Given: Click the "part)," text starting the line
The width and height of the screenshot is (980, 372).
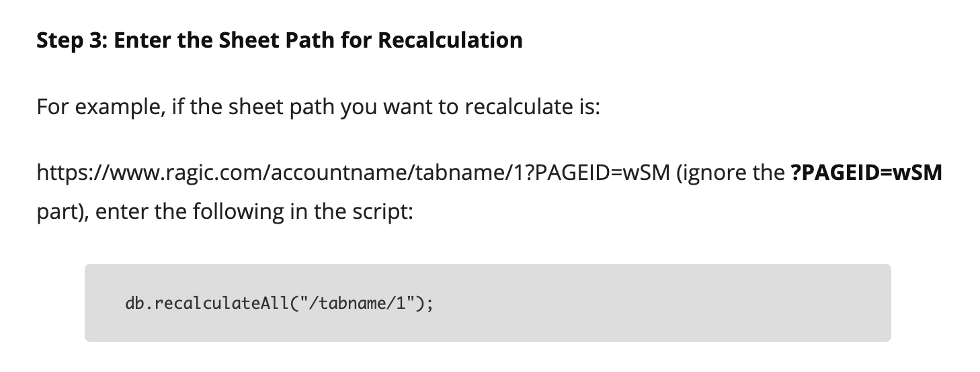Looking at the screenshot, I should (63, 212).
